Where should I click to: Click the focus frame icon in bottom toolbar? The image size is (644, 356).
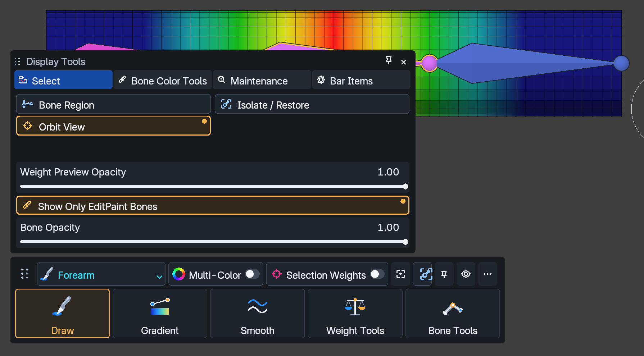point(400,274)
